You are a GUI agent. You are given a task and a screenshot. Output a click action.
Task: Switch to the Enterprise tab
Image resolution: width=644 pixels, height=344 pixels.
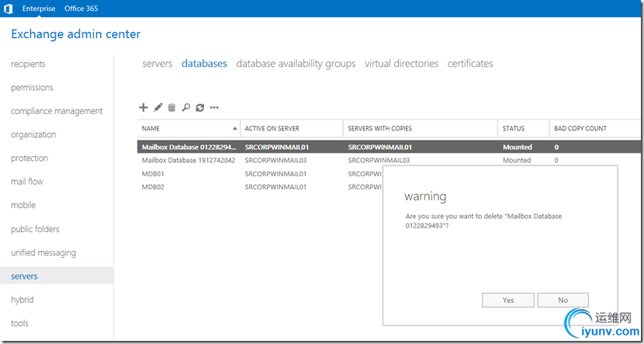39,9
